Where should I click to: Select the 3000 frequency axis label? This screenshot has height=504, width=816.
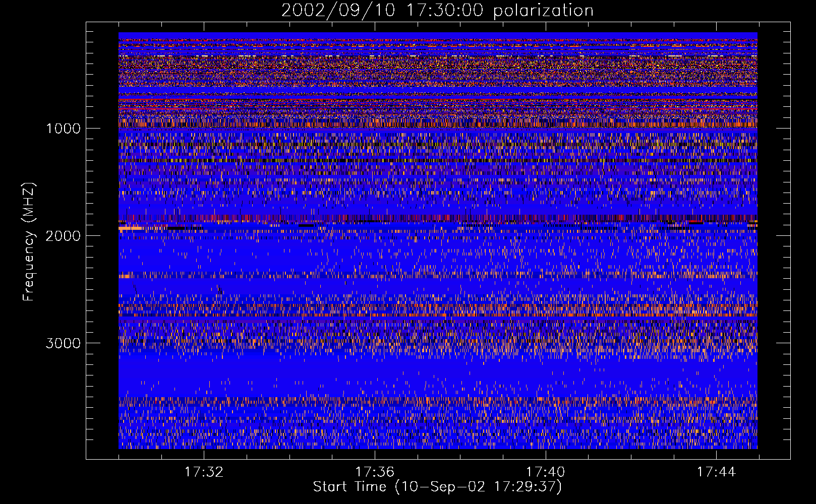[x=63, y=343]
